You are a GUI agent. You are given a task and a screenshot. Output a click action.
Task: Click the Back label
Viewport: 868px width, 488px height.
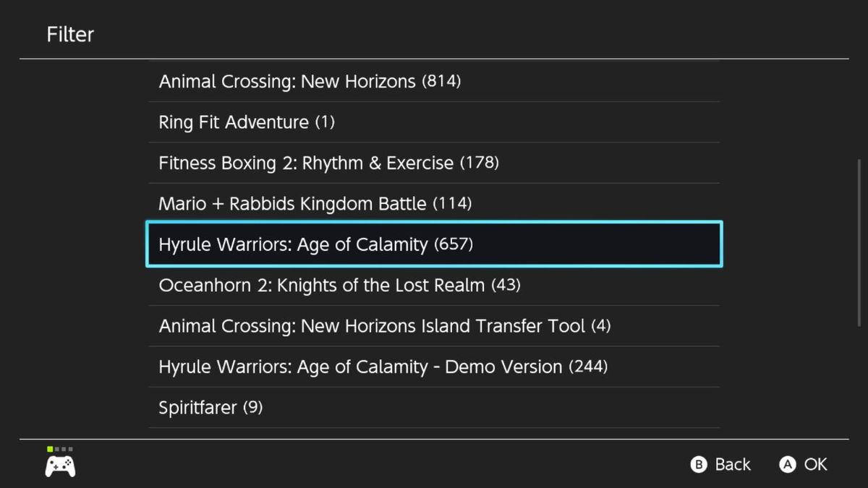coord(733,465)
